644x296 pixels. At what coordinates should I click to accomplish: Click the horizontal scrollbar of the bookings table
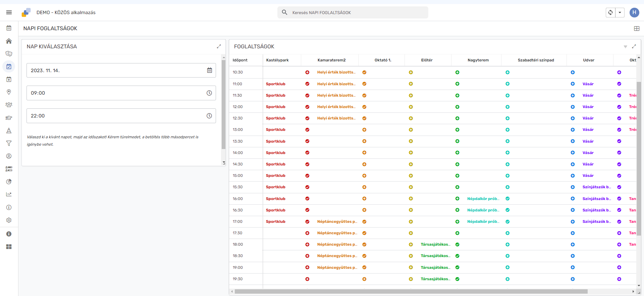pyautogui.click(x=411, y=292)
